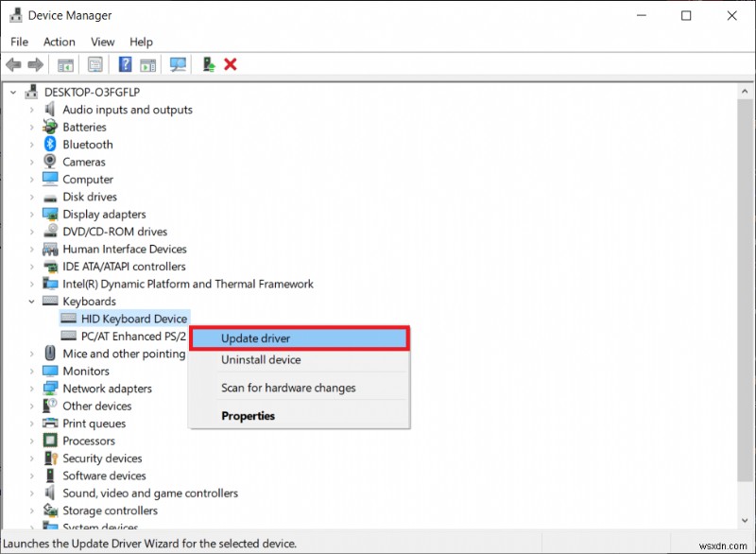Screen dimensions: 756x554
Task: Click Scan for hardware changes monitor toolbar icon
Action: 178,64
